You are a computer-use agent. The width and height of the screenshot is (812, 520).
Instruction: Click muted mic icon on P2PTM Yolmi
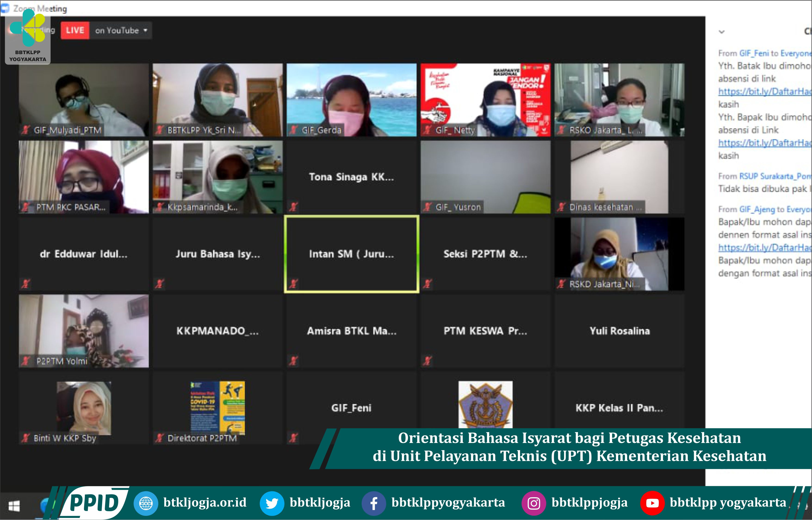point(26,361)
